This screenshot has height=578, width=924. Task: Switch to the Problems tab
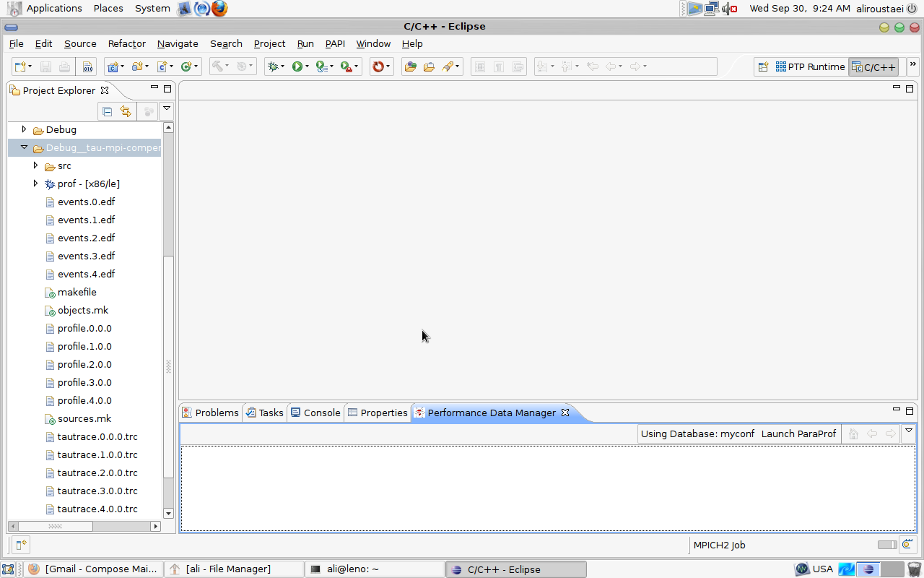pyautogui.click(x=210, y=413)
